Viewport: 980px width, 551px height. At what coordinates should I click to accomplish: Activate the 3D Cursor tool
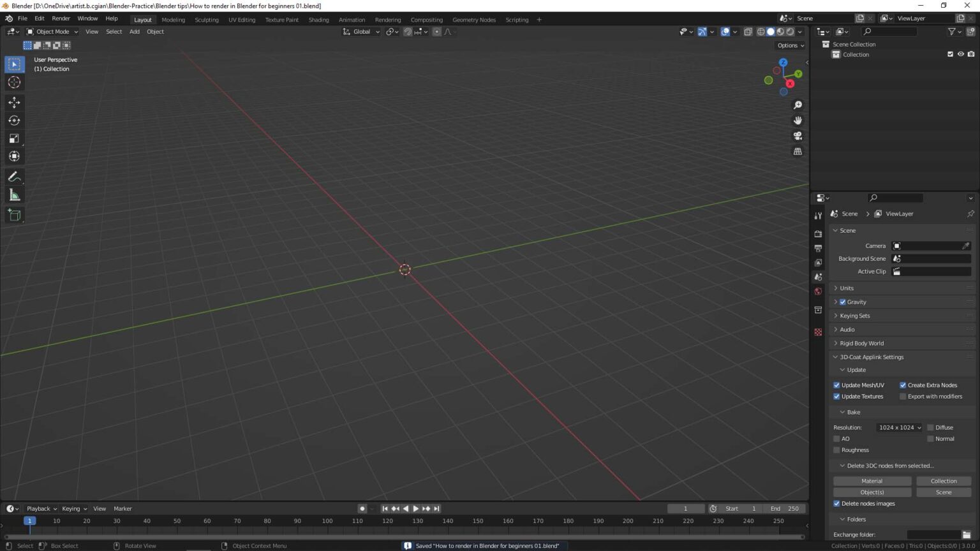click(15, 82)
